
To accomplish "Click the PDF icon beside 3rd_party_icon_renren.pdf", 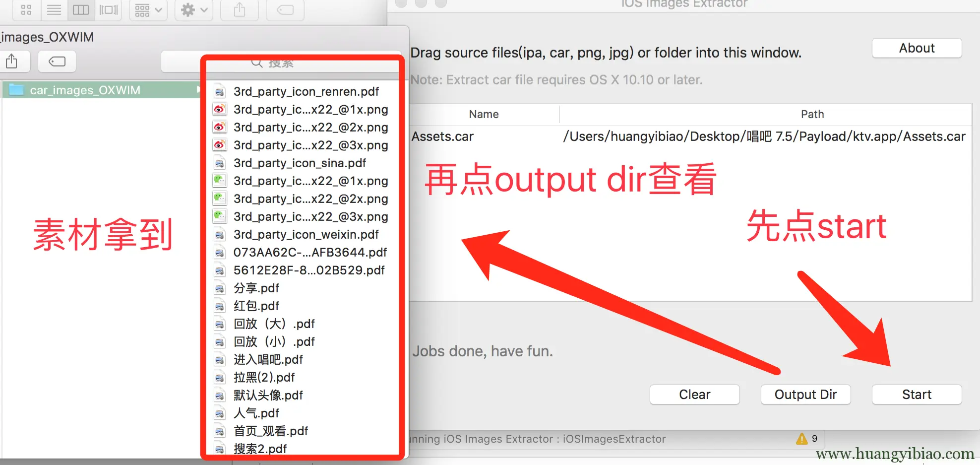I will [x=219, y=92].
